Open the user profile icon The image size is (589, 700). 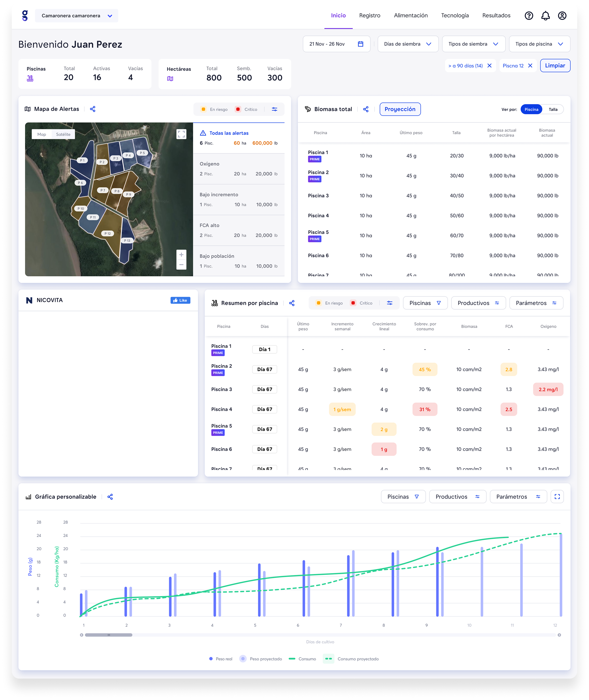point(562,16)
